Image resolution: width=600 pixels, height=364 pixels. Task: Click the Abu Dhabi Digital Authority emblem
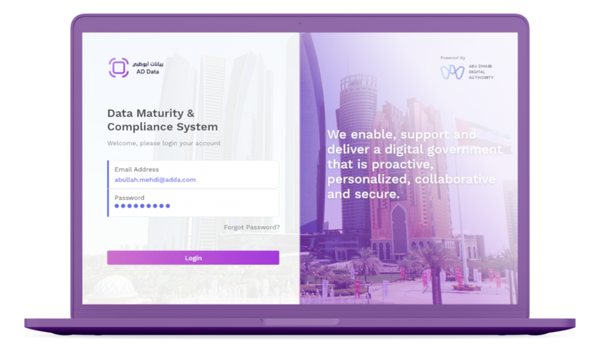tap(452, 72)
